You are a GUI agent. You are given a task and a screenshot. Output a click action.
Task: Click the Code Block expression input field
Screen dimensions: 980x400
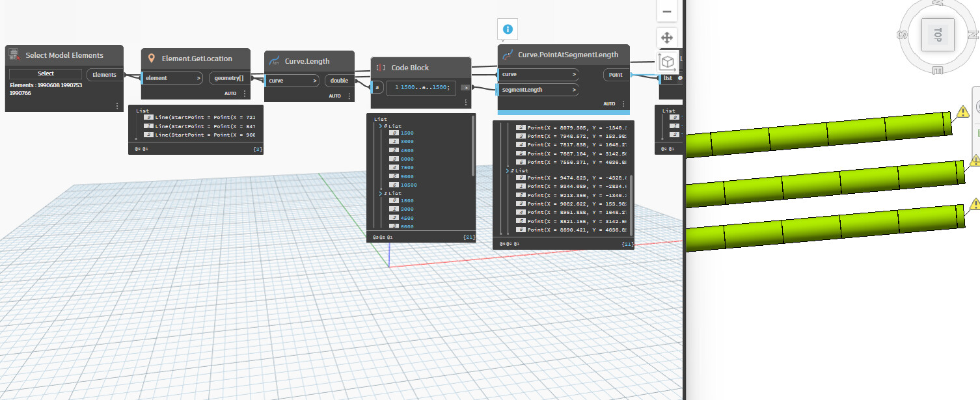tap(422, 87)
